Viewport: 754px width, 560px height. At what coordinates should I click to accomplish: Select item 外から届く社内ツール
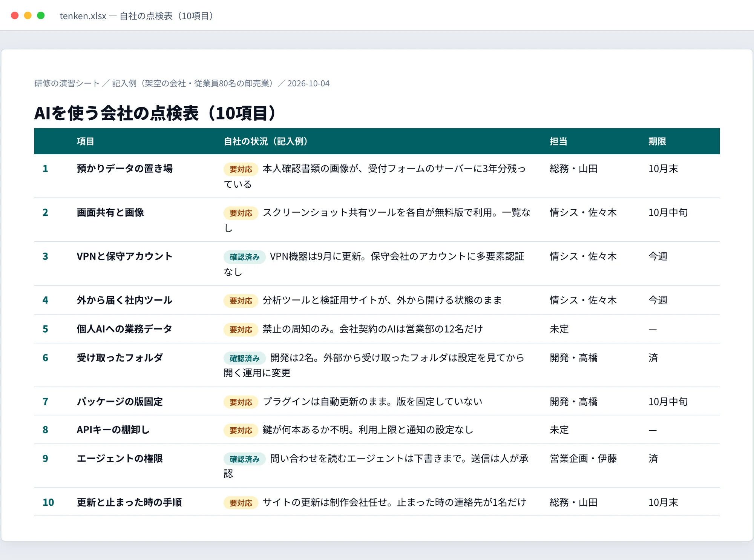point(124,300)
